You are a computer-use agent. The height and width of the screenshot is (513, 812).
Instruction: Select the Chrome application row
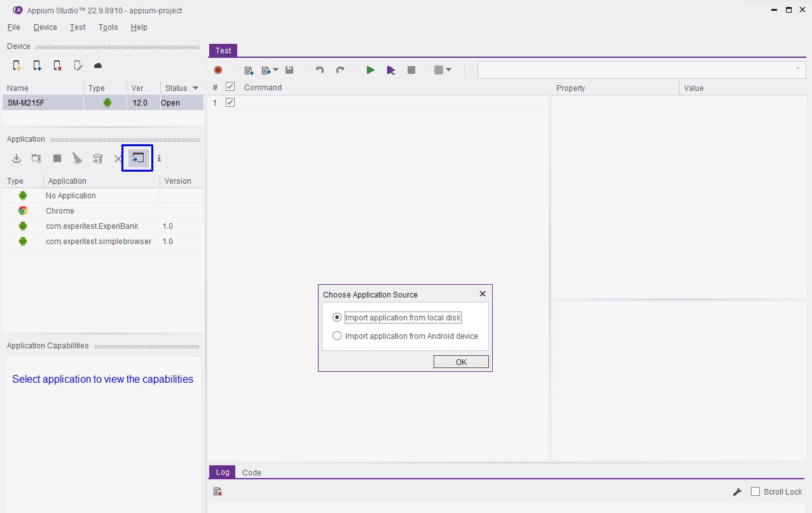[x=103, y=210]
